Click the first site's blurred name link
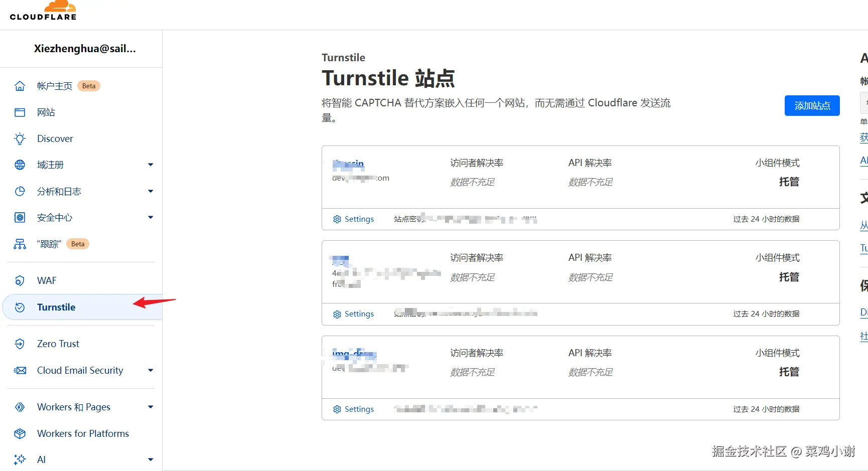868x471 pixels. click(x=348, y=164)
